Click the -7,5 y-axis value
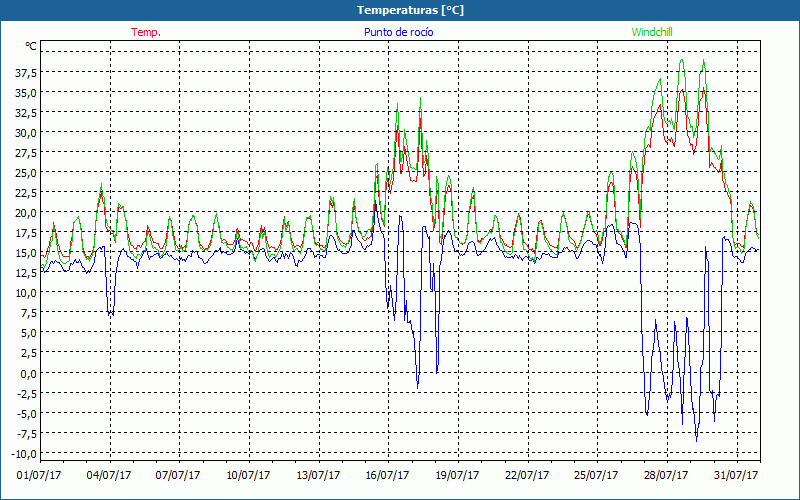The height and width of the screenshot is (500, 800). point(26,434)
